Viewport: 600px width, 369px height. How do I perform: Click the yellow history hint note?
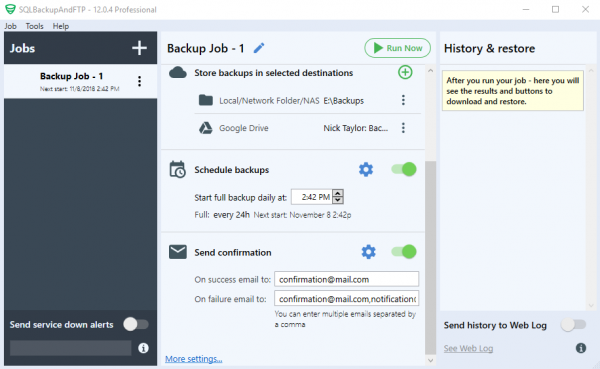[513, 91]
